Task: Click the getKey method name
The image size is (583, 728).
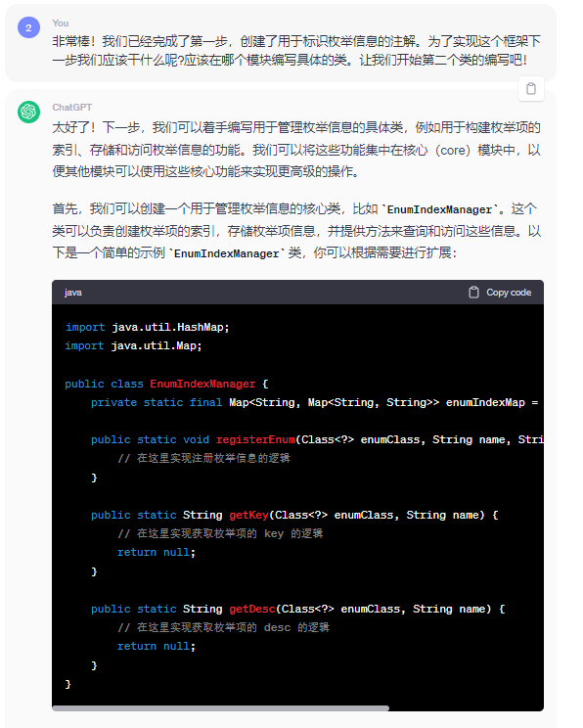Action: 248,515
